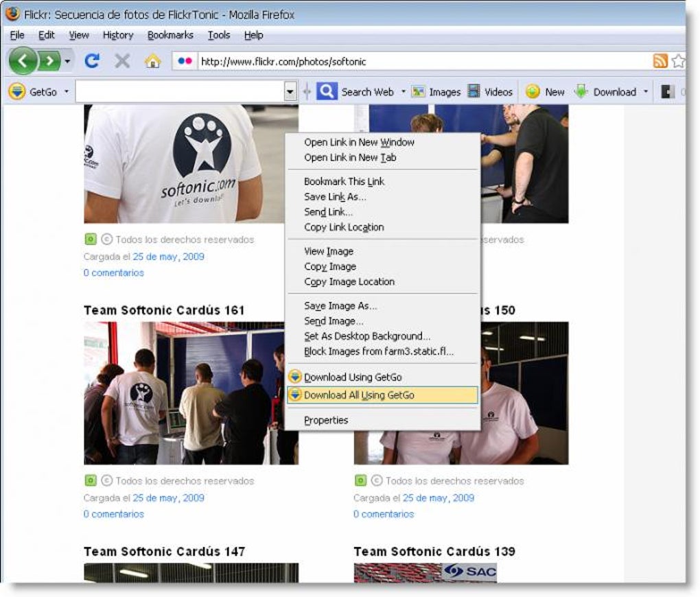
Task: Select Copy Link Location
Action: click(x=382, y=227)
